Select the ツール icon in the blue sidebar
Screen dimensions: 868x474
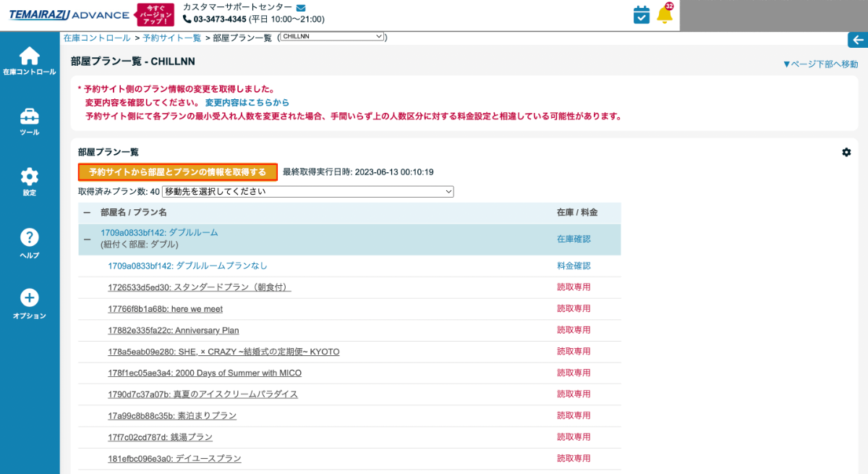click(29, 117)
